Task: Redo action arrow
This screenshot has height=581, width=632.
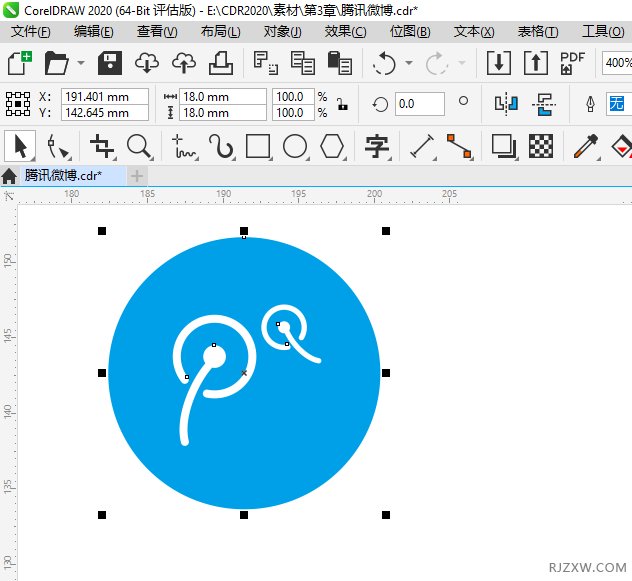Action: click(x=437, y=63)
